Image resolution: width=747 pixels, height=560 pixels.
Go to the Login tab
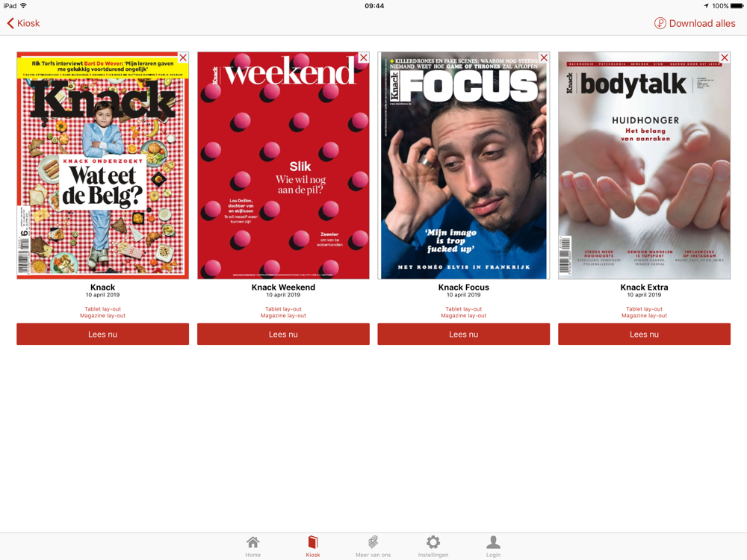(493, 547)
